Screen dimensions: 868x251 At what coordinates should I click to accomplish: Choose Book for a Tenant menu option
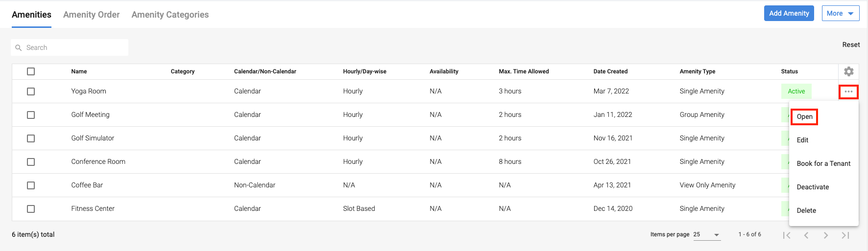click(x=823, y=163)
